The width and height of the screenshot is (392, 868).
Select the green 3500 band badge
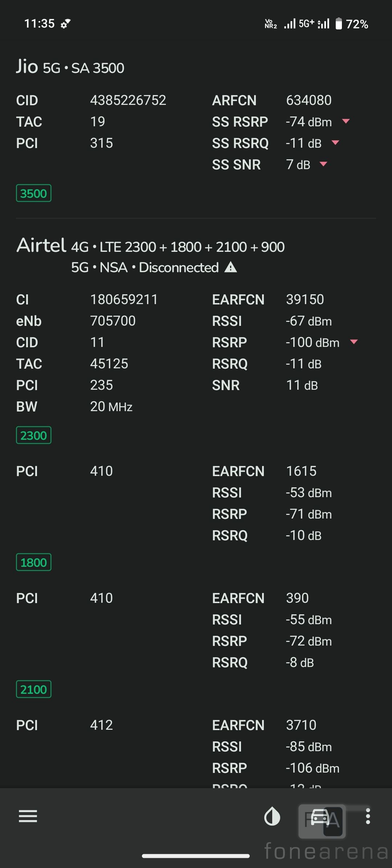coord(33,193)
